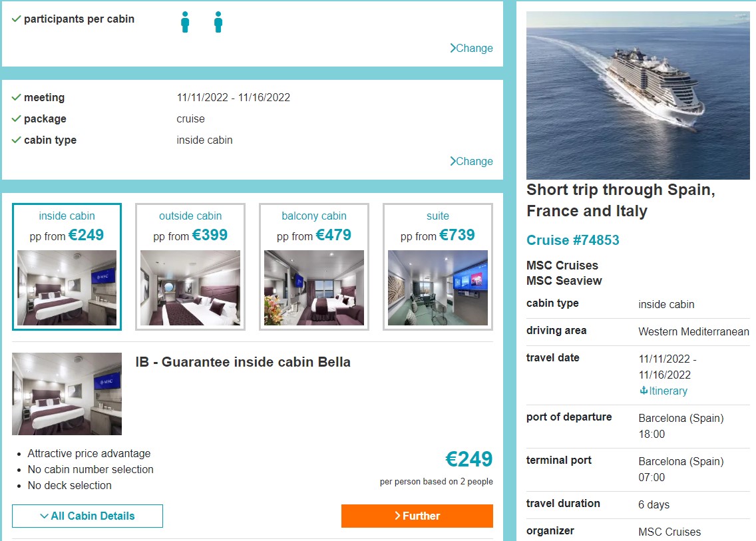View the IB Guarantee inside cabin Bella image

click(x=67, y=393)
